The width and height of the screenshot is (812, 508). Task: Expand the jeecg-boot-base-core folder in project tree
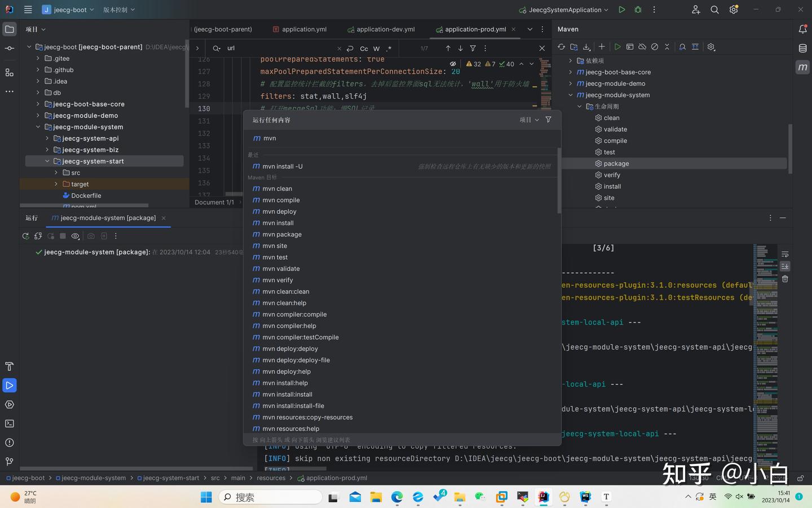point(38,104)
